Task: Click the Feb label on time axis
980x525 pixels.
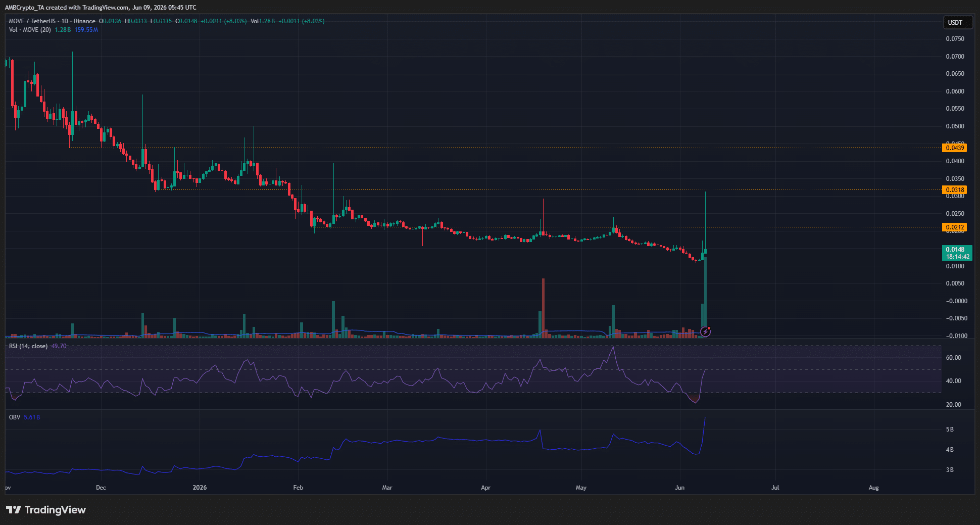Action: [298, 488]
